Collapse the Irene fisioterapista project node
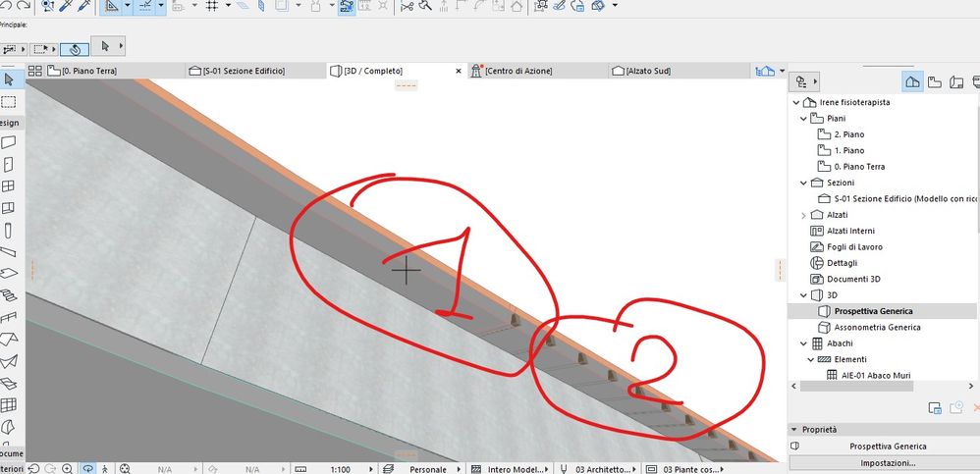Screen dimensions: 980x474 click(795, 102)
